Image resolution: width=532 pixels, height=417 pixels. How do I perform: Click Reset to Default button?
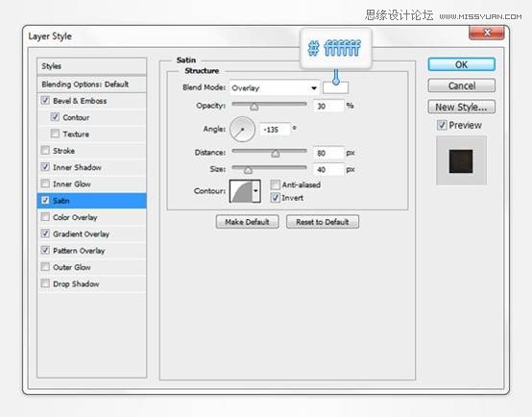pyautogui.click(x=323, y=222)
